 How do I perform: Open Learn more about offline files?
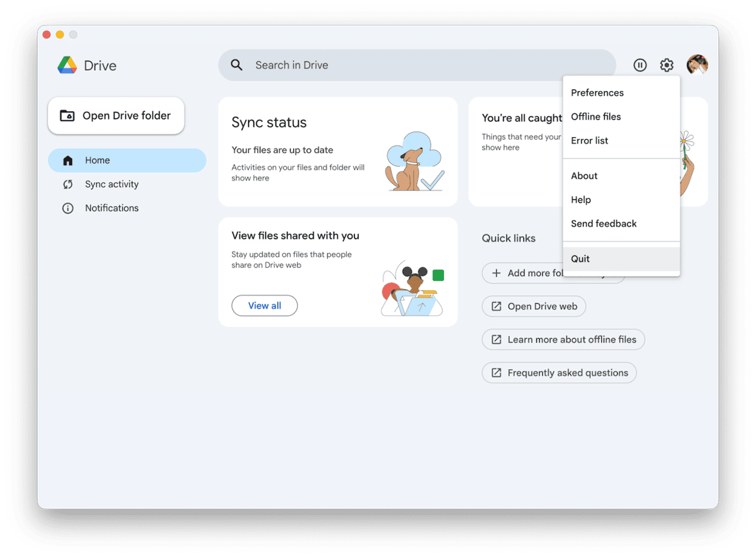(563, 340)
